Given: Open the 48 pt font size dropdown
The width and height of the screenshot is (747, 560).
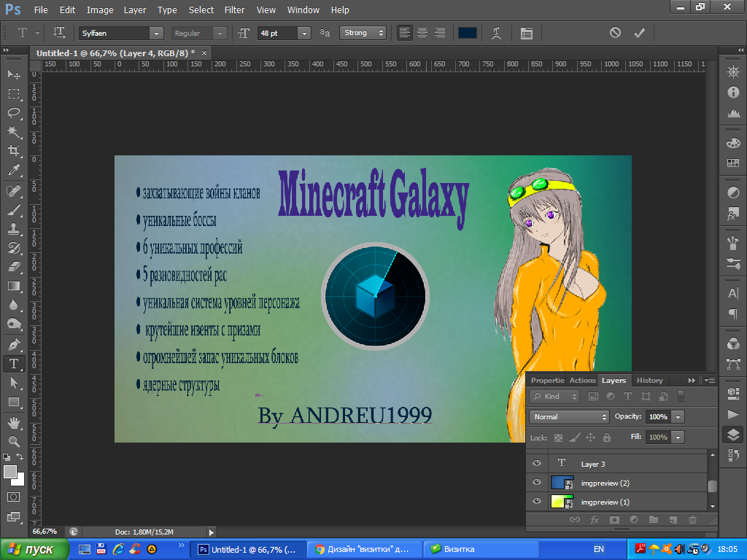Looking at the screenshot, I should pos(304,34).
